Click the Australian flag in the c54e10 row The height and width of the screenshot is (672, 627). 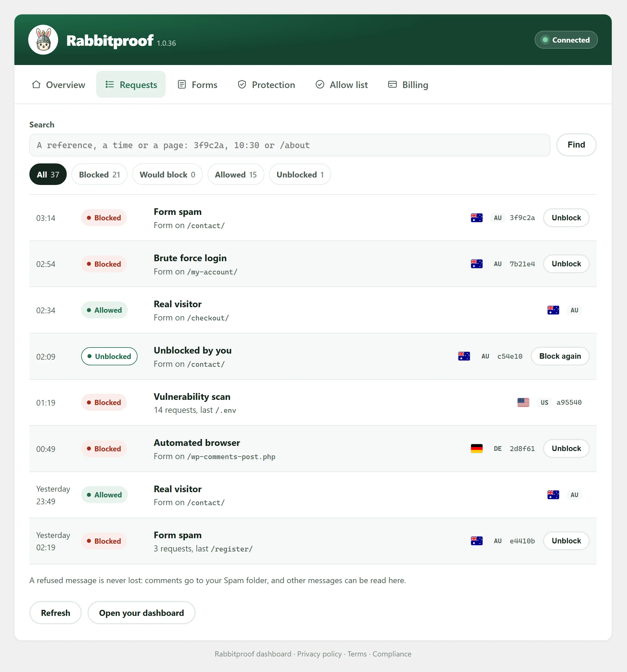coord(464,356)
